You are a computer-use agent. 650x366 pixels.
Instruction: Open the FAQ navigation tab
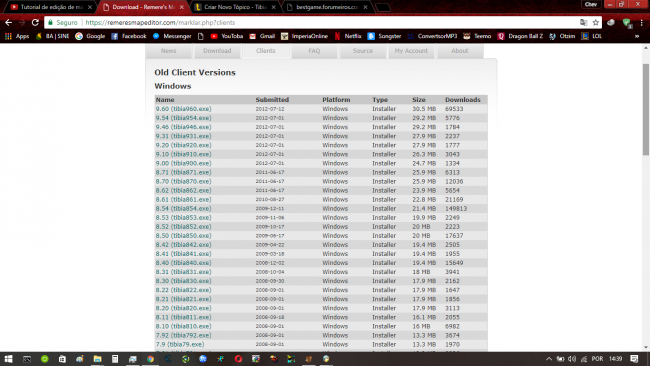click(x=314, y=51)
